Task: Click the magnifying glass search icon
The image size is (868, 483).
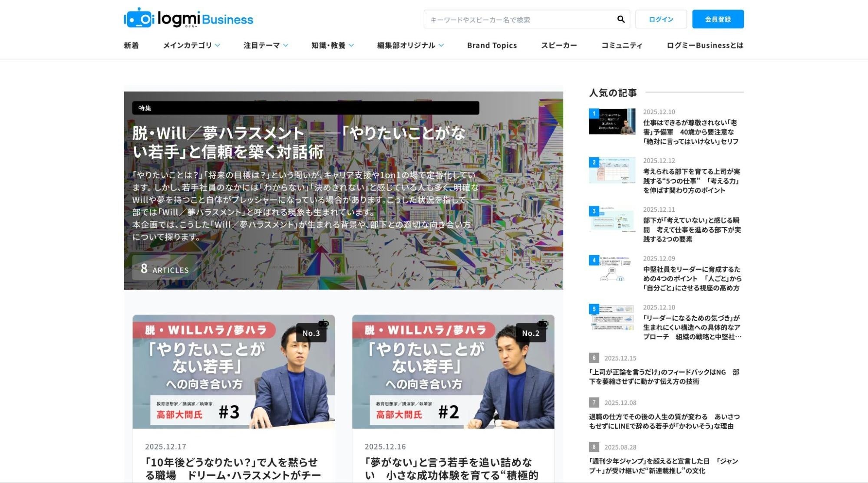Action: coord(620,19)
